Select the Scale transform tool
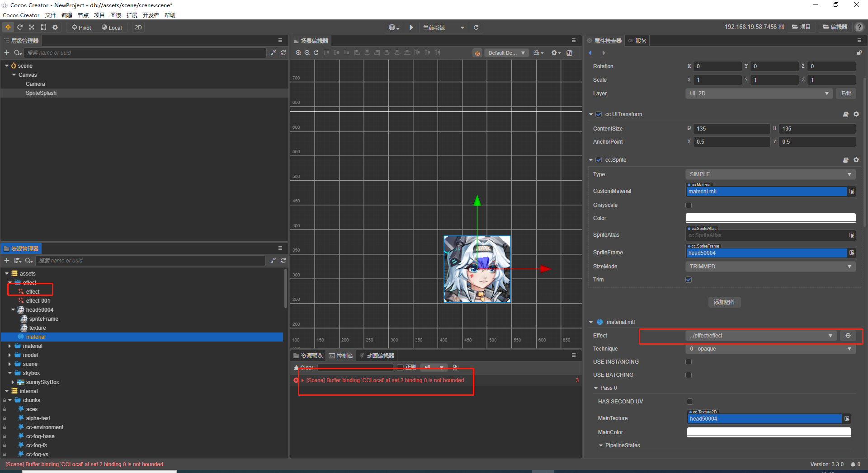Image resolution: width=868 pixels, height=473 pixels. [x=32, y=27]
